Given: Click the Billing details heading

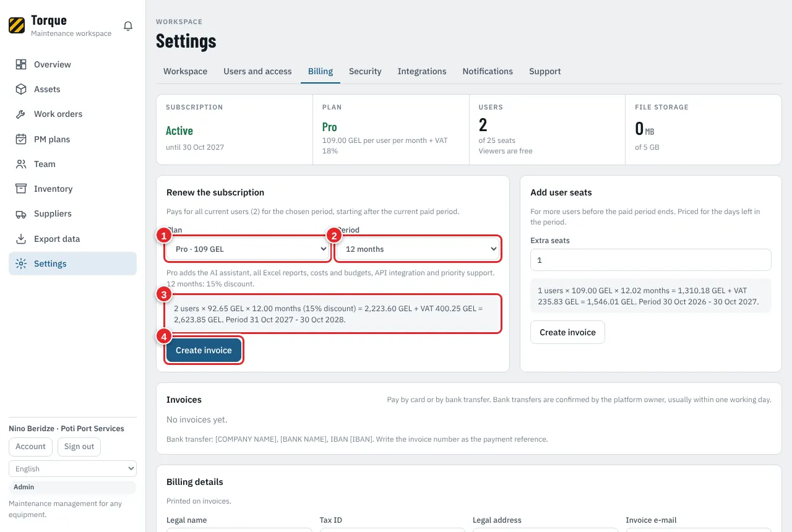Looking at the screenshot, I should click(x=195, y=482).
